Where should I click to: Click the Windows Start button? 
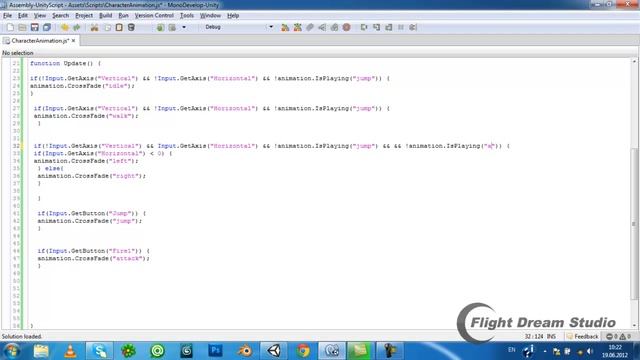pyautogui.click(x=11, y=351)
